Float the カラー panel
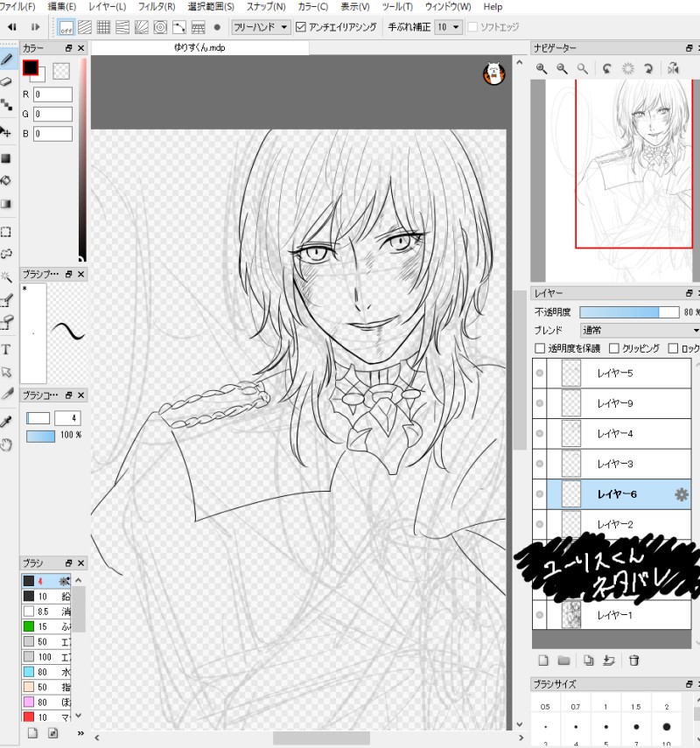 coord(69,48)
